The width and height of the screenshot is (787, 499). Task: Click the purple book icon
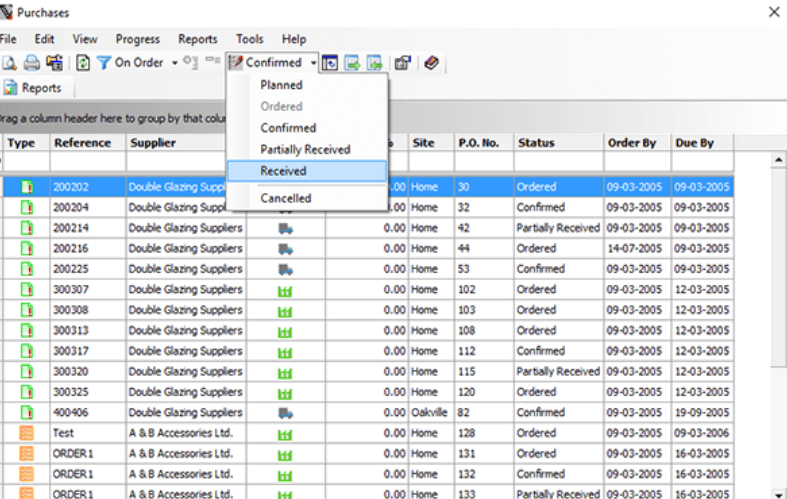click(x=431, y=63)
